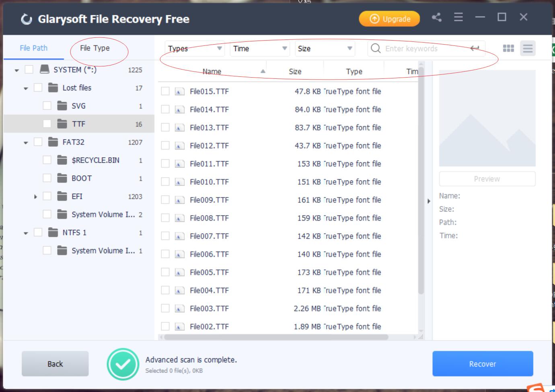The image size is (555, 392).
Task: Click the preview image placeholder
Action: [x=487, y=118]
